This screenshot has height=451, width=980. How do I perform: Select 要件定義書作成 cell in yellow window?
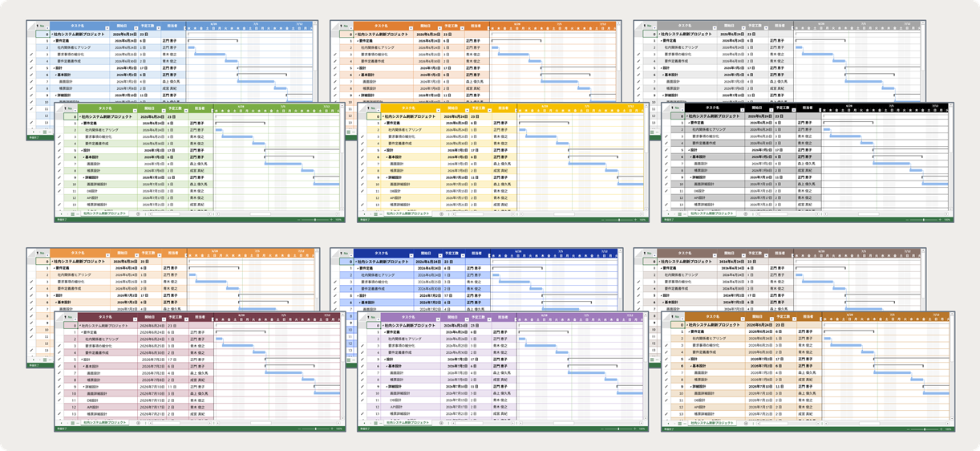pyautogui.click(x=411, y=144)
